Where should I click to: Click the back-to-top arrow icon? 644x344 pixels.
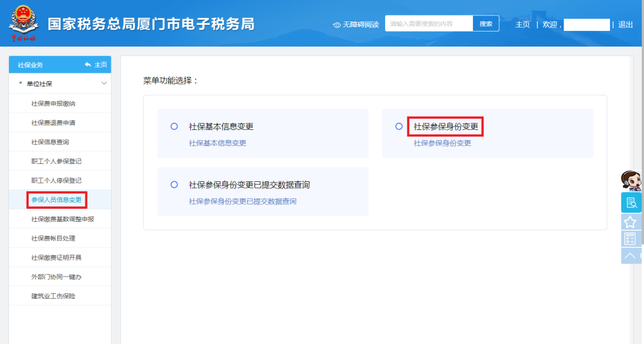pyautogui.click(x=630, y=256)
